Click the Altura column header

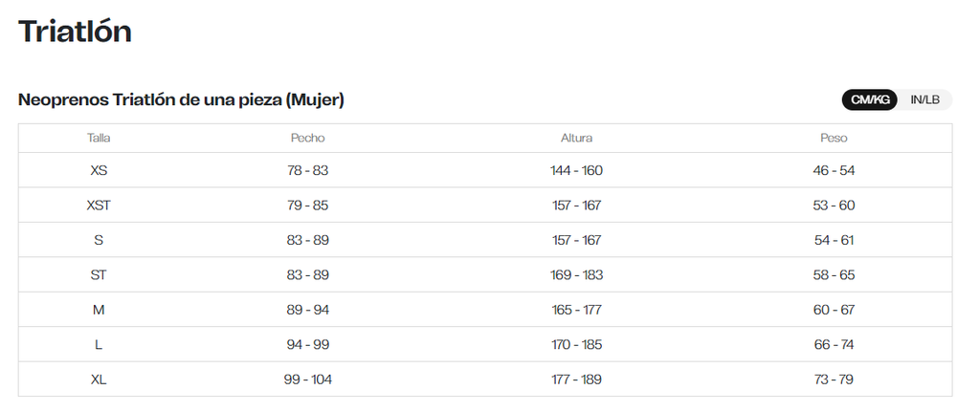point(576,138)
